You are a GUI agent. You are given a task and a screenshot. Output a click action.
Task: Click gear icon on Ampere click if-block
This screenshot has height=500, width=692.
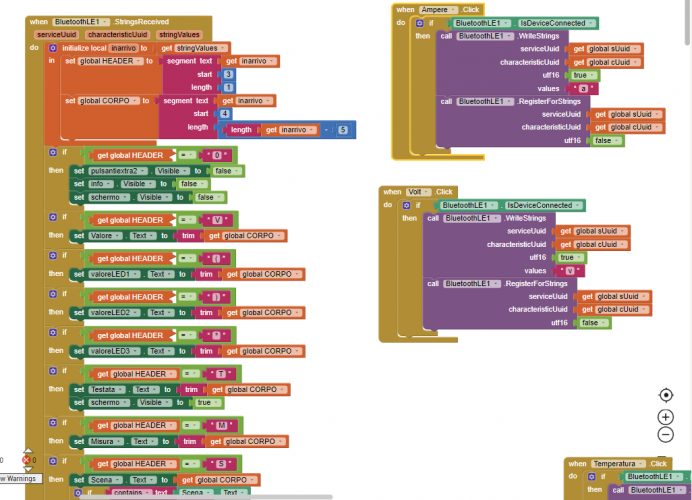(419, 22)
